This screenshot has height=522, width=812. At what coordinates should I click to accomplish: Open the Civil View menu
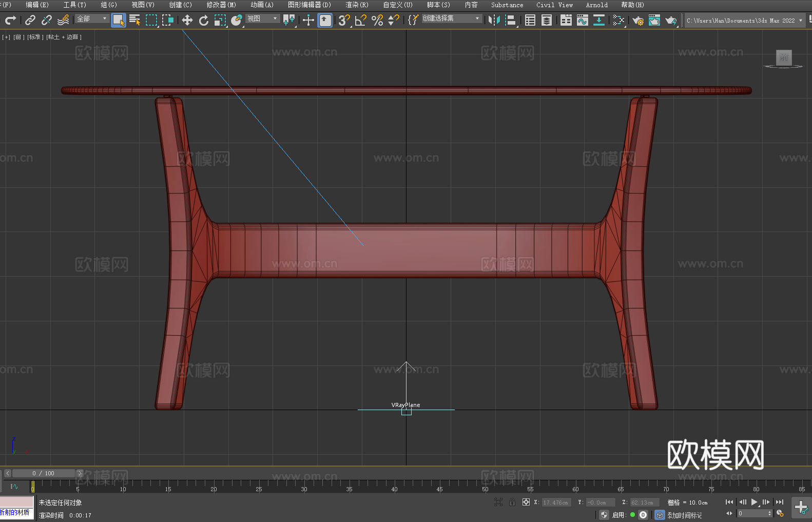pyautogui.click(x=555, y=5)
